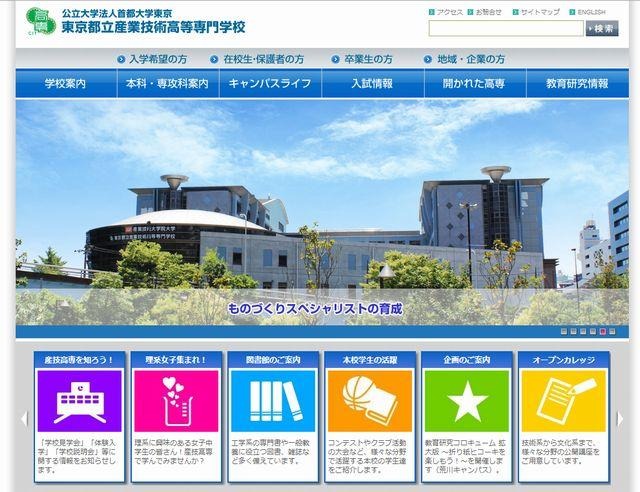Select the first slideshow indicator dot

pos(564,332)
